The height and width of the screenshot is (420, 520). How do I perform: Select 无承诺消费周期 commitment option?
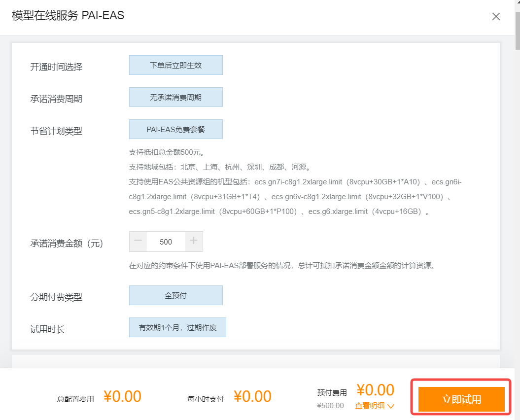(175, 97)
